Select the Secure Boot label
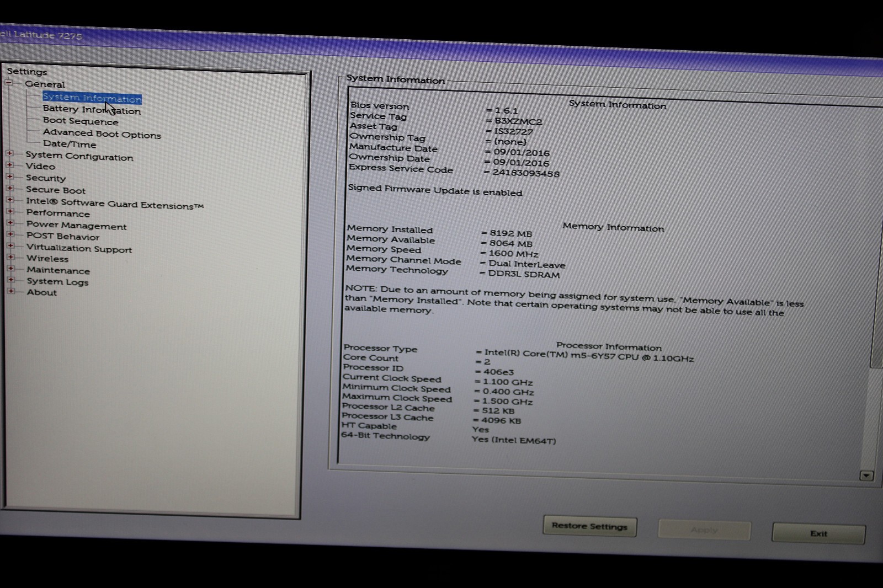The image size is (883, 588). [x=56, y=190]
